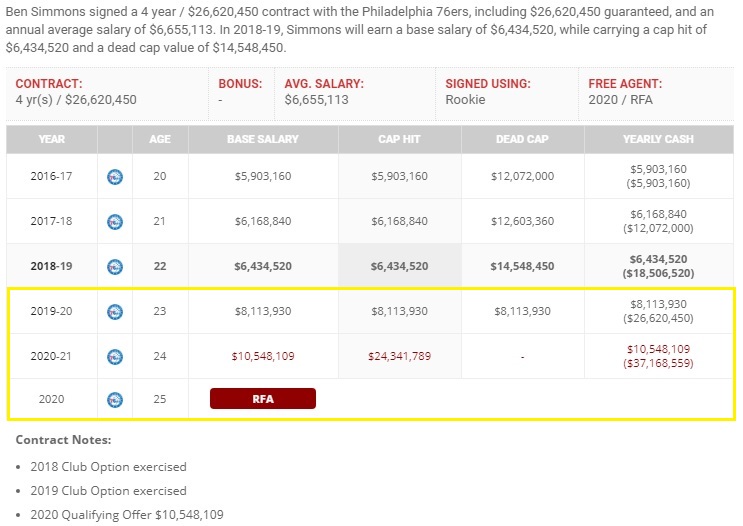Click the 76ers logo in the 2016-17 row
743x526 pixels.
coord(115,177)
